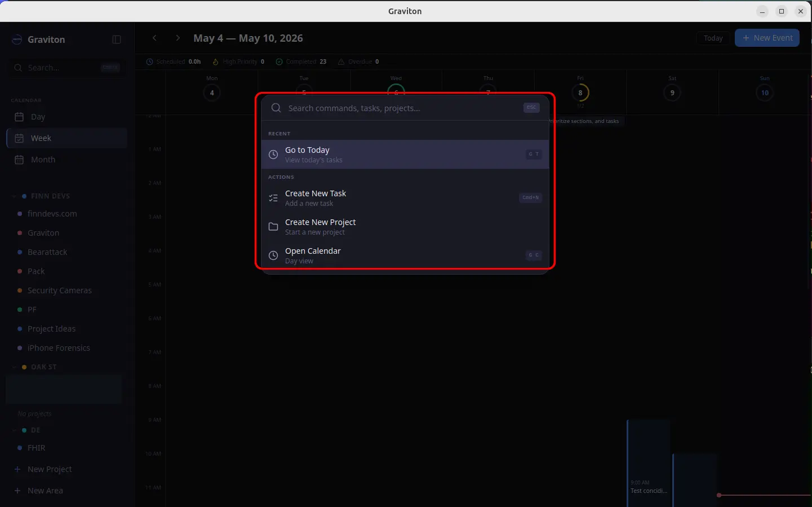Click the Day view calendar icon
812x507 pixels.
19,117
